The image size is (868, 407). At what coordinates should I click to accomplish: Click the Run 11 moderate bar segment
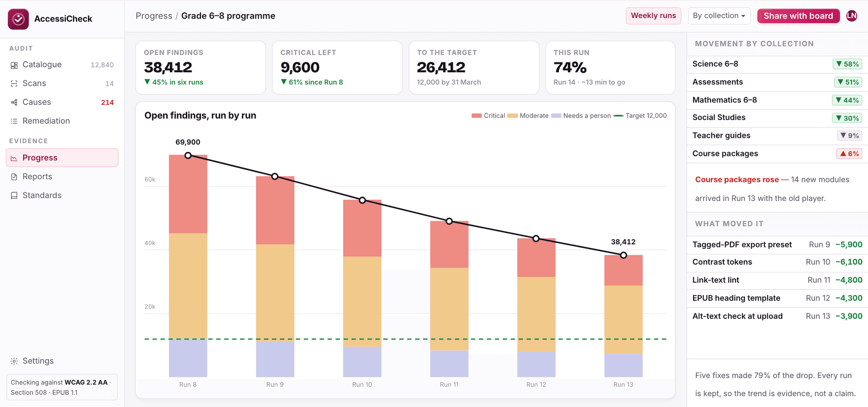[449, 309]
